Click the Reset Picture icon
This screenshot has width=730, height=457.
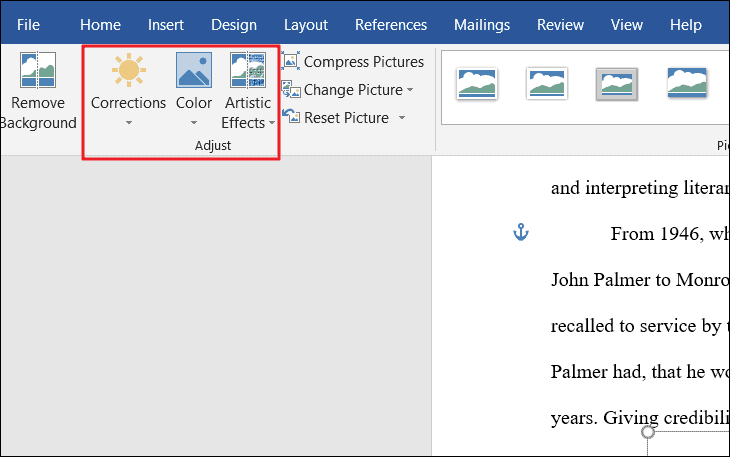pyautogui.click(x=291, y=118)
